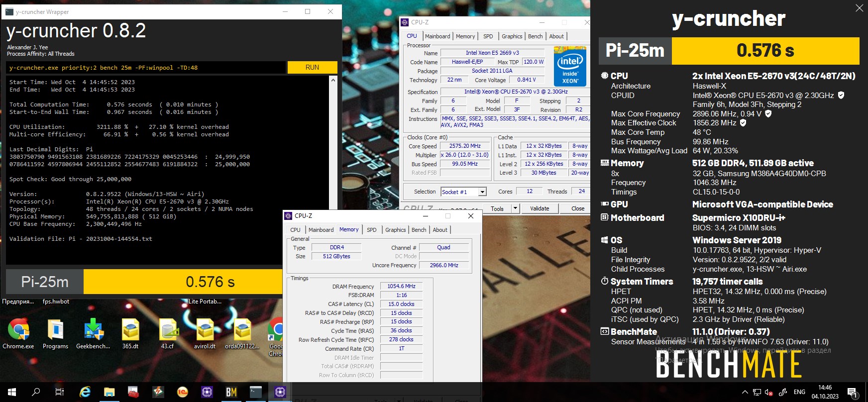Click Tools button in CPU-Z
This screenshot has width=868, height=402.
click(x=497, y=208)
